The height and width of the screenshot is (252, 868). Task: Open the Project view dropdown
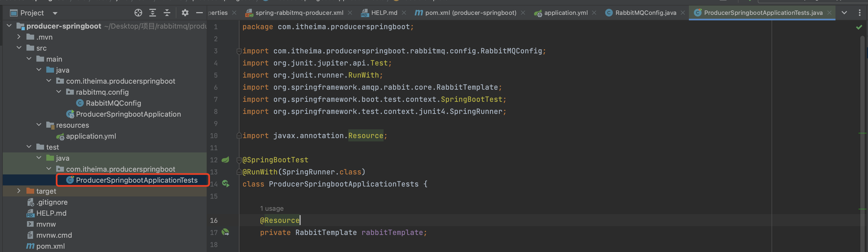55,13
